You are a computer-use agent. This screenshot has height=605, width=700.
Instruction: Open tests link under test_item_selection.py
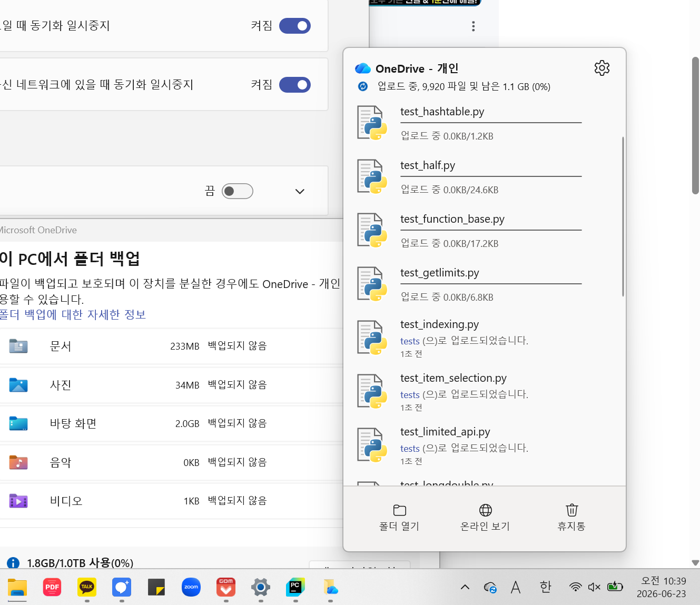[410, 394]
